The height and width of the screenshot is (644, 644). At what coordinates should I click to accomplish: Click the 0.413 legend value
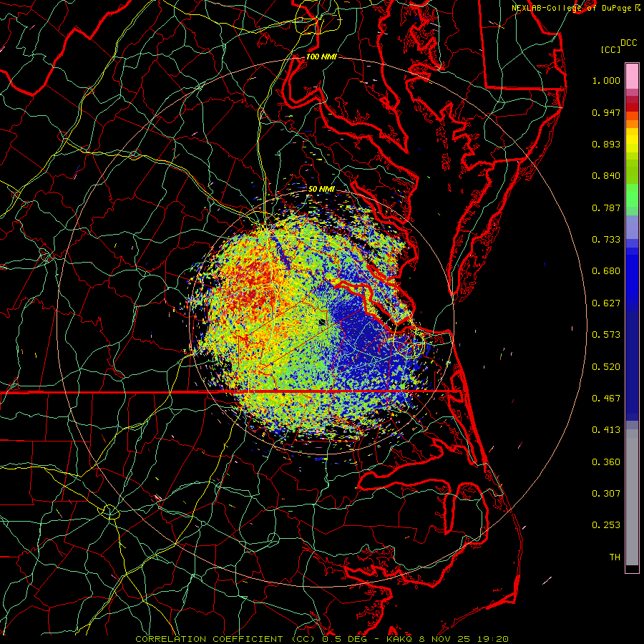606,430
